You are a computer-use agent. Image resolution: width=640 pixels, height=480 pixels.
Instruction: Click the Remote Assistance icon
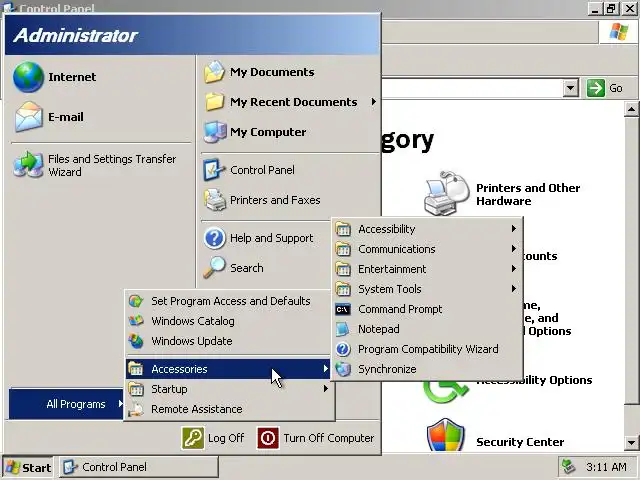[136, 409]
